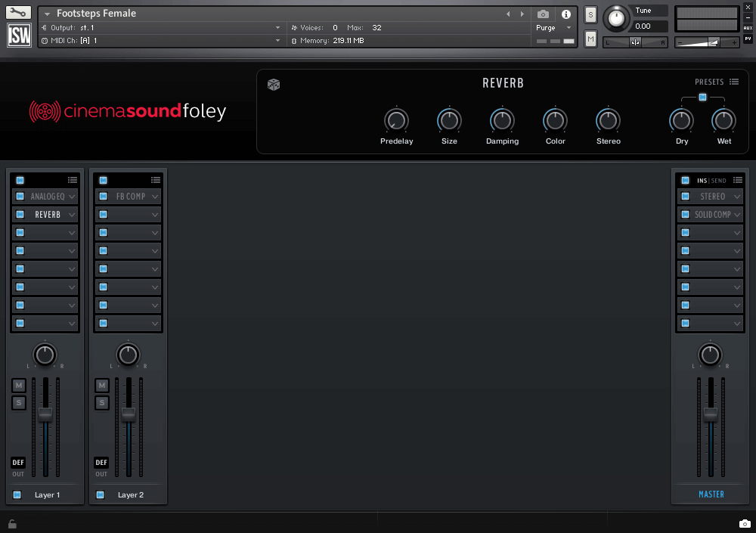Screen dimensions: 756x533
Task: Click the reverb Damping knob
Action: click(502, 120)
